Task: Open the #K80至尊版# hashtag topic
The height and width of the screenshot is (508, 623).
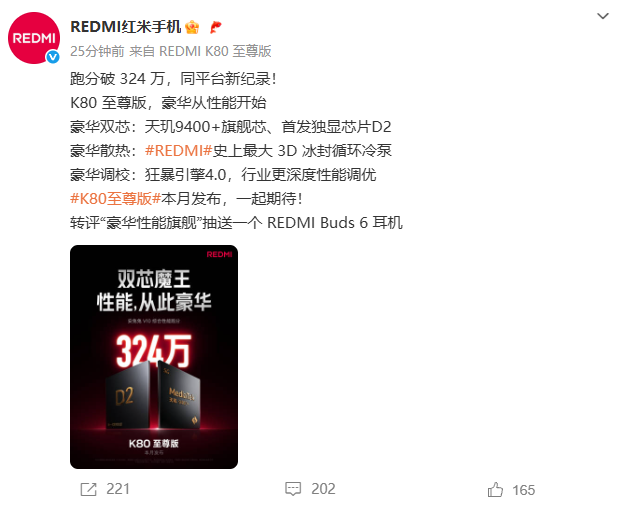Action: coord(115,198)
